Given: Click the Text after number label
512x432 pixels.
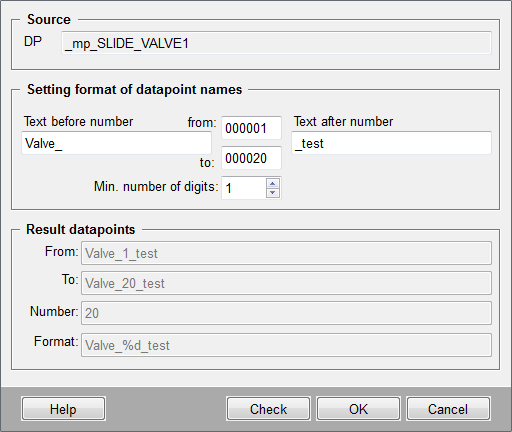Looking at the screenshot, I should tap(343, 121).
